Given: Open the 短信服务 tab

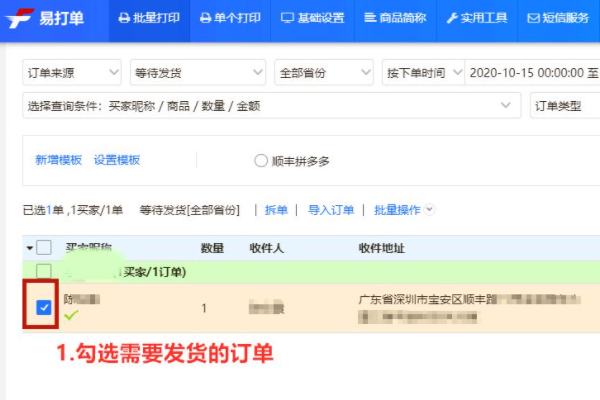Looking at the screenshot, I should point(558,18).
